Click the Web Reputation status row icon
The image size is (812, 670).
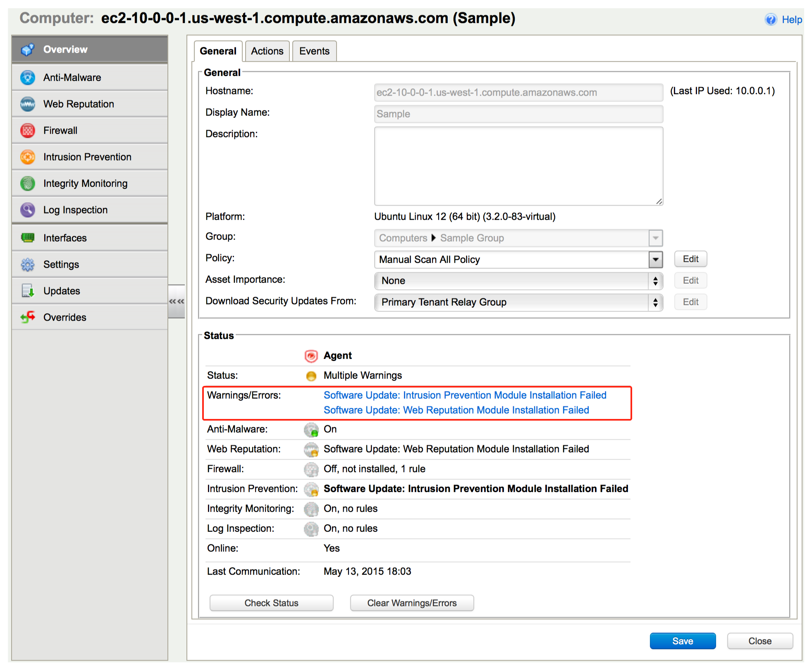point(311,450)
